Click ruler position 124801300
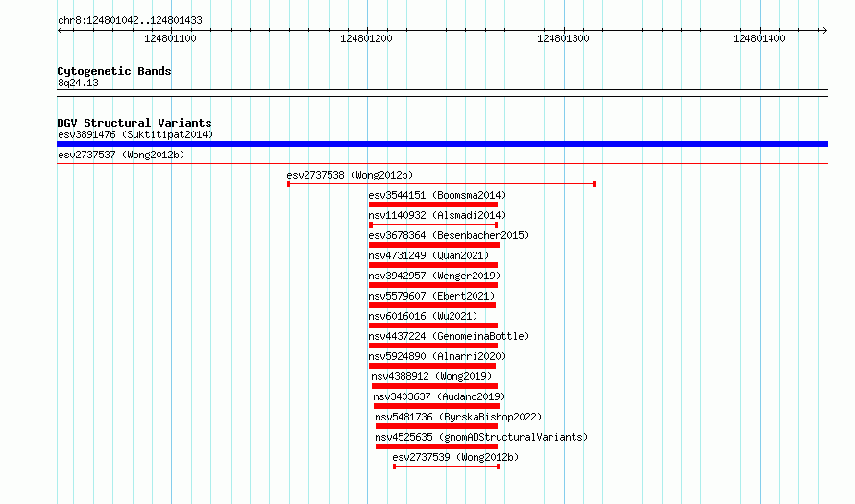855x504 pixels. (x=563, y=38)
